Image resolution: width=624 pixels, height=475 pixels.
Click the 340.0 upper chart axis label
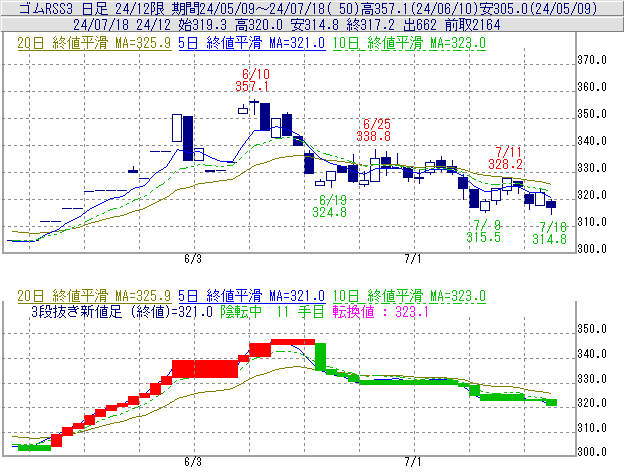(592, 141)
